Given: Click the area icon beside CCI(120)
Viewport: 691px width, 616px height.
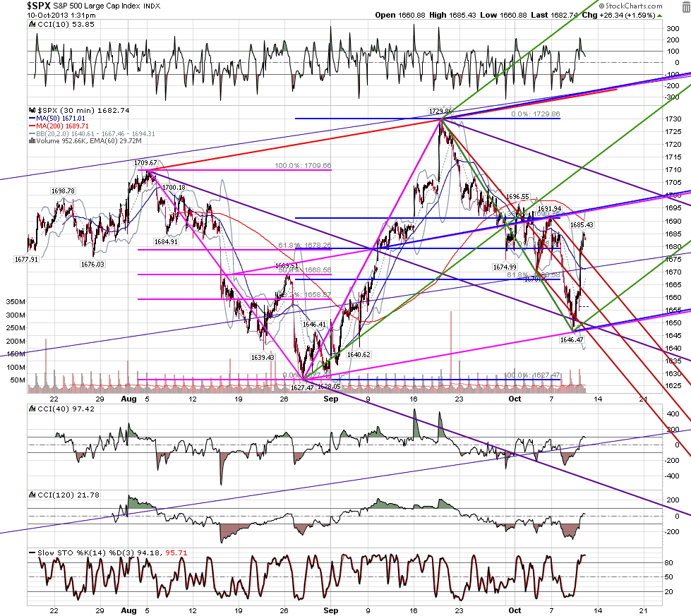Looking at the screenshot, I should point(32,495).
